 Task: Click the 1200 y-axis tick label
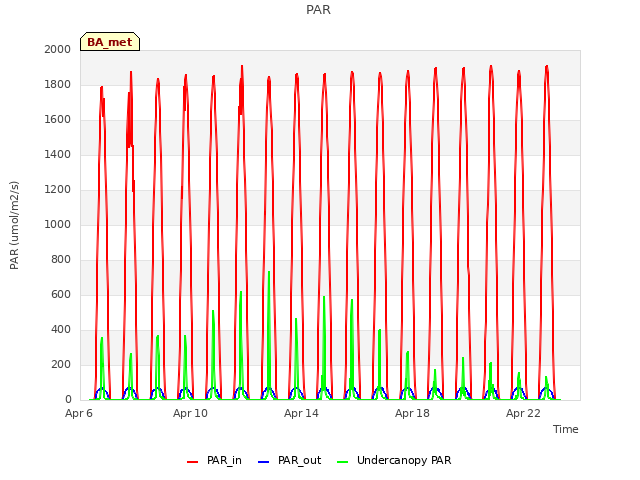tap(58, 189)
